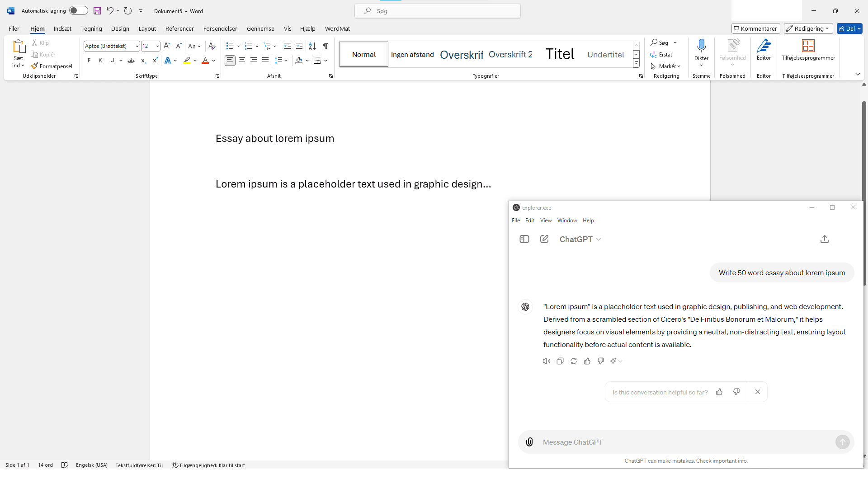Save the document with the floppy icon
Screen dimensions: 868x488
coord(97,11)
